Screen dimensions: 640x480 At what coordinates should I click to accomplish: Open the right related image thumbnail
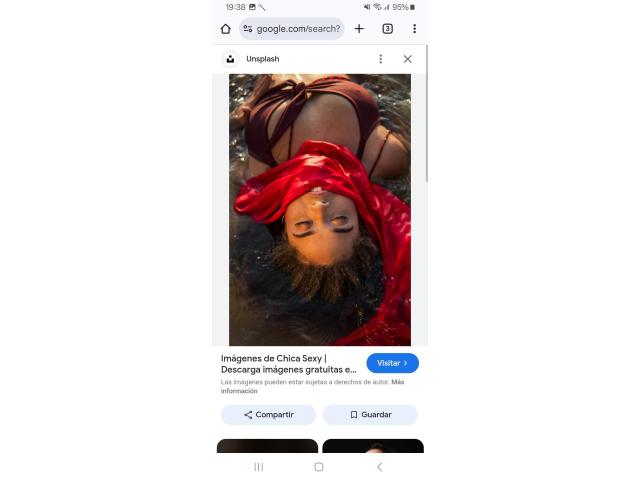[x=373, y=446]
